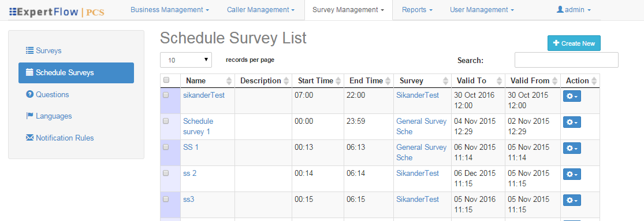Check the sikanderTest row checkbox
Screen dimensions: 644x221
click(x=166, y=95)
